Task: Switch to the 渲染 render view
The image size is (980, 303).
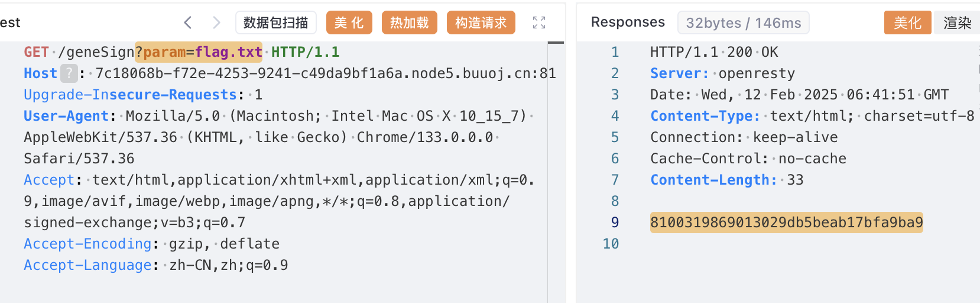Action: [957, 22]
